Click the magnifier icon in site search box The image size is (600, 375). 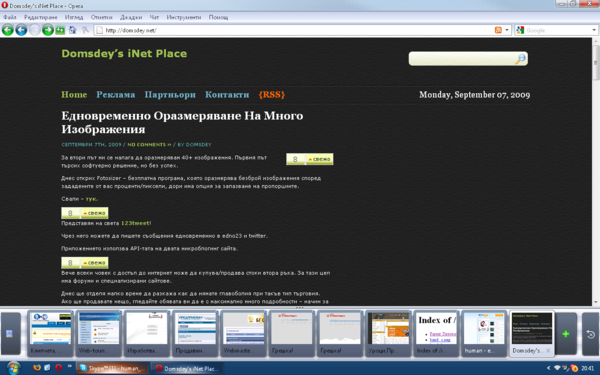tap(520, 59)
